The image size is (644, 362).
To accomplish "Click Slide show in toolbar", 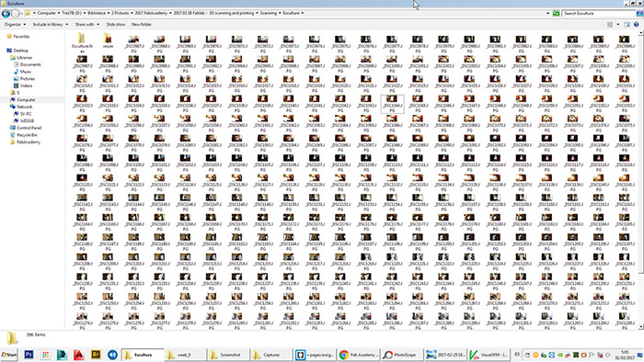I will 116,25.
